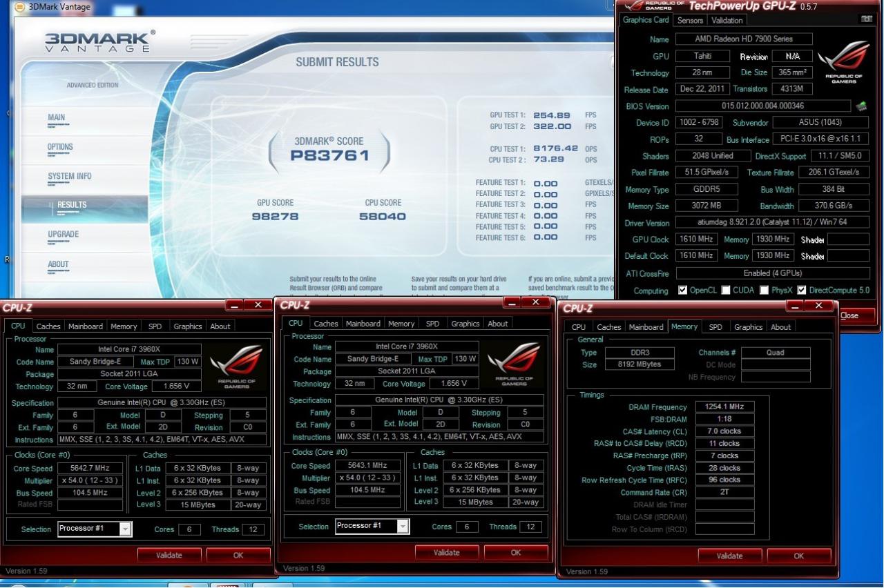This screenshot has width=884, height=588.
Task: Click Validate in CPU-Z Memory window
Action: [730, 556]
